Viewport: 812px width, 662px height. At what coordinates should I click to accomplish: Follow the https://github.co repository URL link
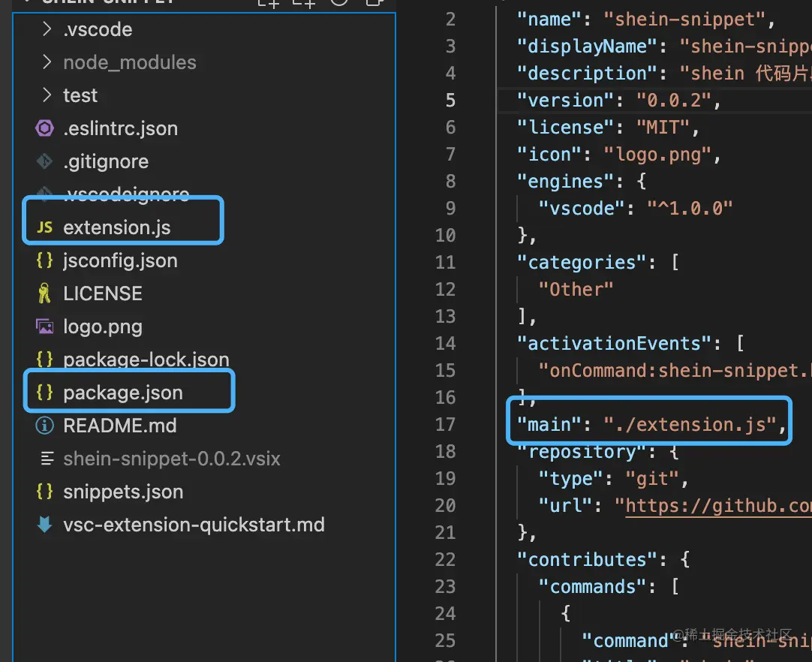(717, 506)
